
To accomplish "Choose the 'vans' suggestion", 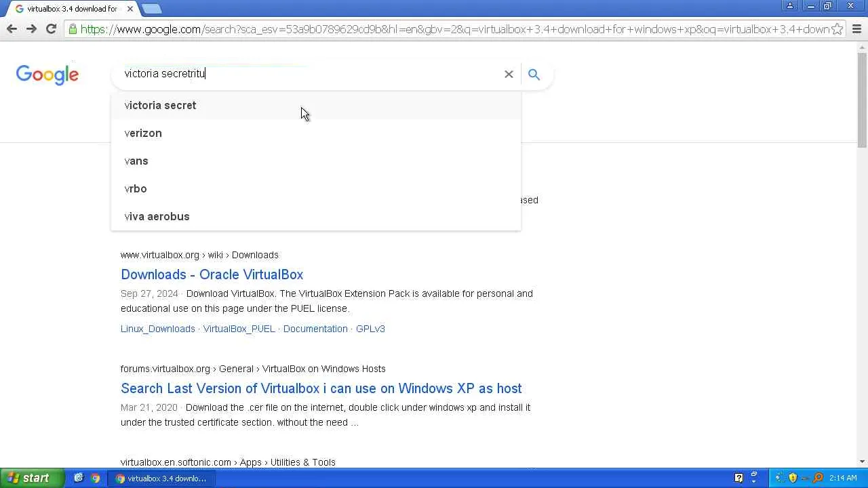I will [316, 161].
